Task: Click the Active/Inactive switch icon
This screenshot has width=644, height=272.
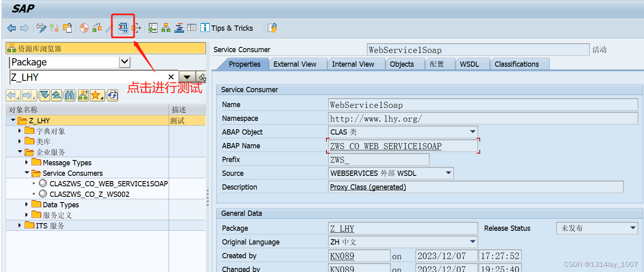Action: 54,28
